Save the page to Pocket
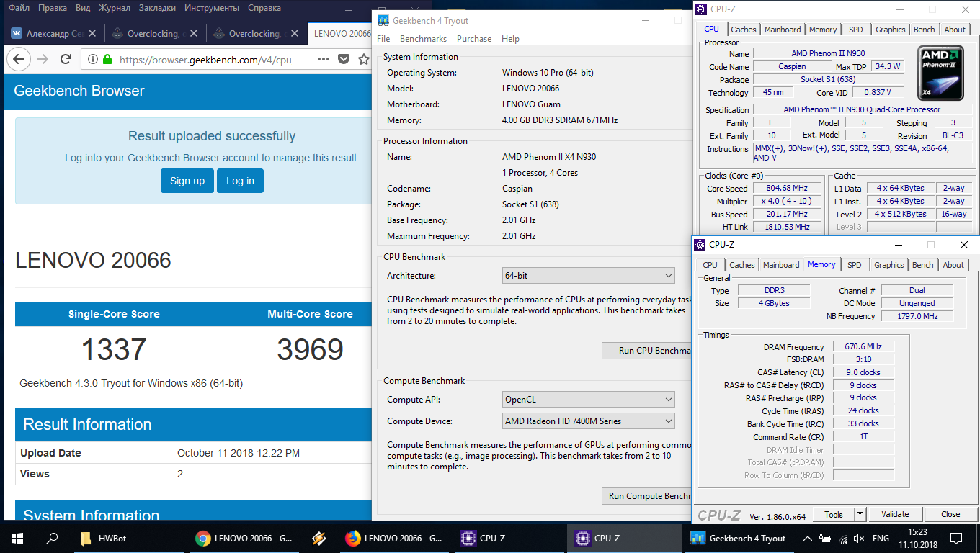This screenshot has height=553, width=980. (344, 60)
